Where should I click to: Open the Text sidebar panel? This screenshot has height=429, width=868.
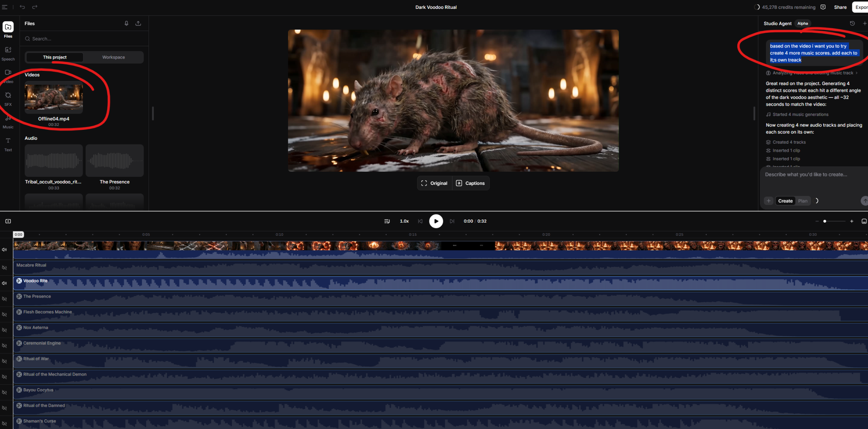click(8, 144)
